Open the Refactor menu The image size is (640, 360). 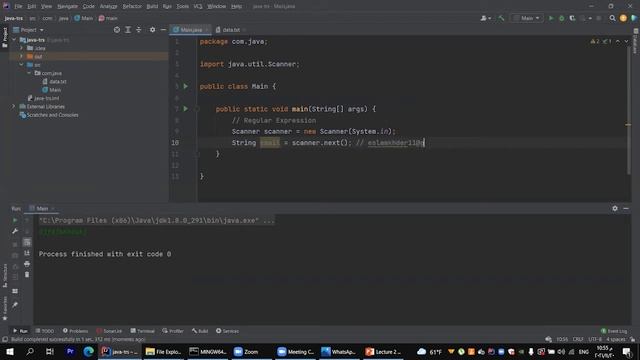click(x=132, y=6)
